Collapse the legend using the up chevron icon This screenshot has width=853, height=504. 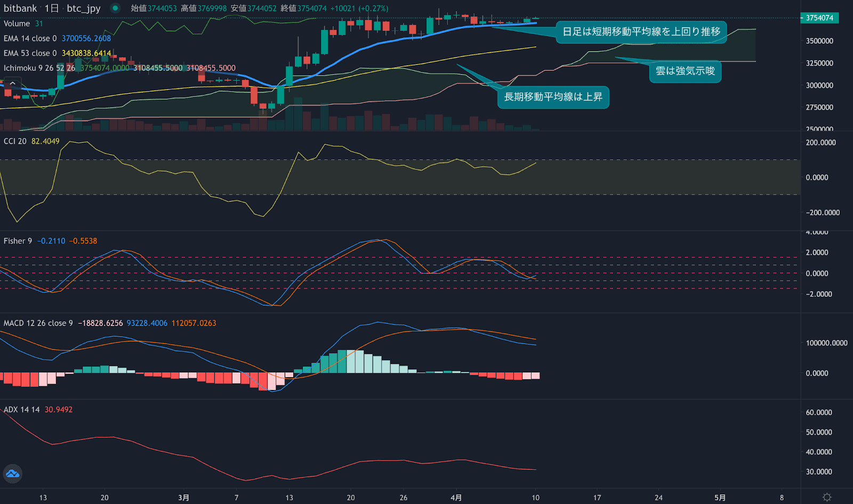(x=12, y=83)
